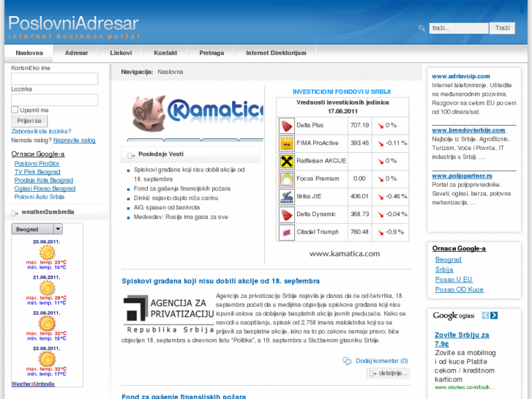Open the Posao U EU link
The image size is (532, 399).
(x=454, y=280)
